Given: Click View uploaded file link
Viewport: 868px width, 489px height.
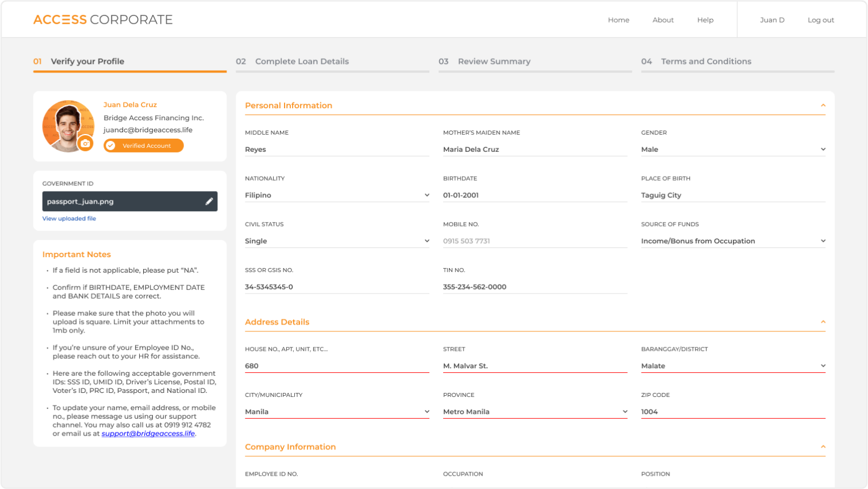Looking at the screenshot, I should click(x=69, y=219).
